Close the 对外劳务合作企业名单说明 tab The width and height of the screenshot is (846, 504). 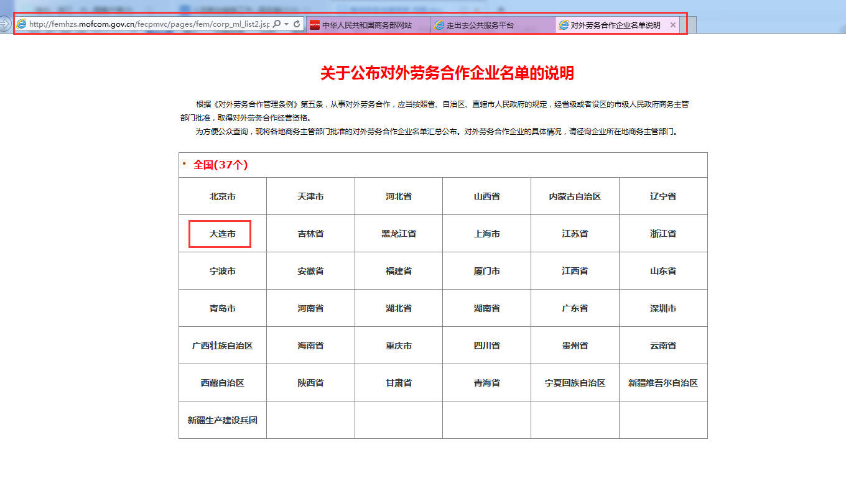pyautogui.click(x=672, y=25)
